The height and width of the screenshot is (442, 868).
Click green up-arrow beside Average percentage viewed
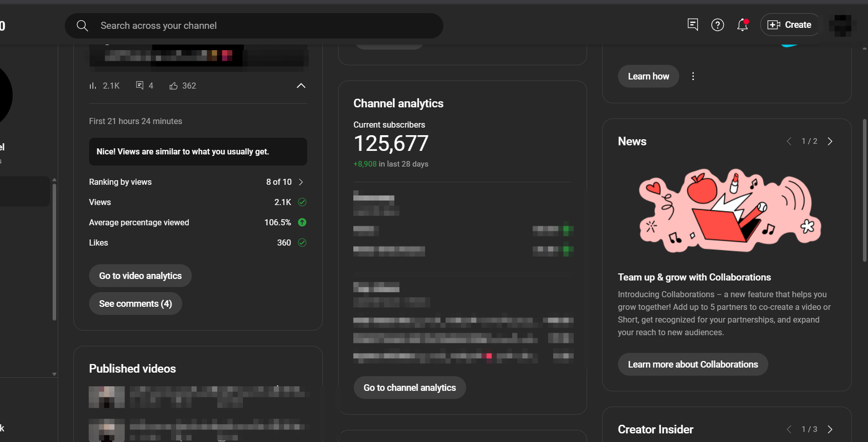[302, 222]
